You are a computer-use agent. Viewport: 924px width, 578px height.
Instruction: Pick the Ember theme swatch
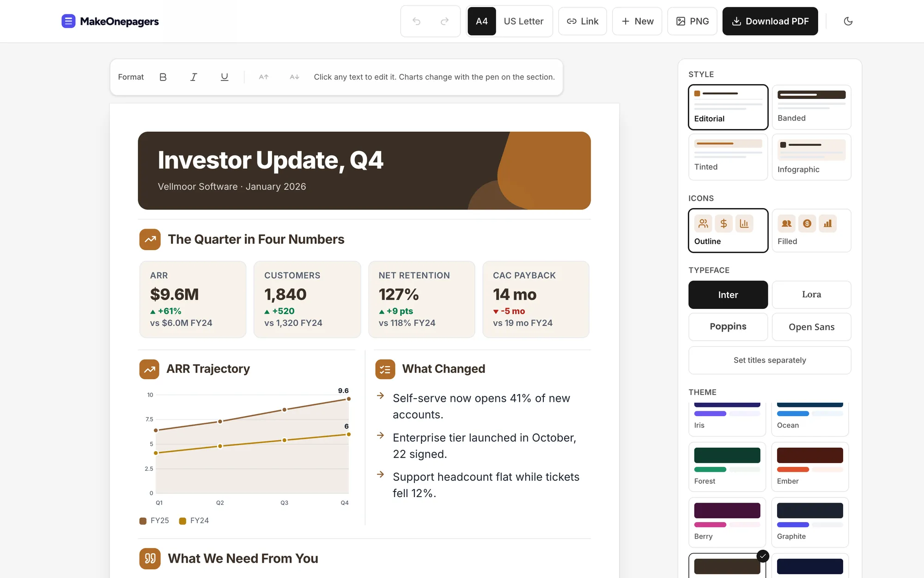810,467
